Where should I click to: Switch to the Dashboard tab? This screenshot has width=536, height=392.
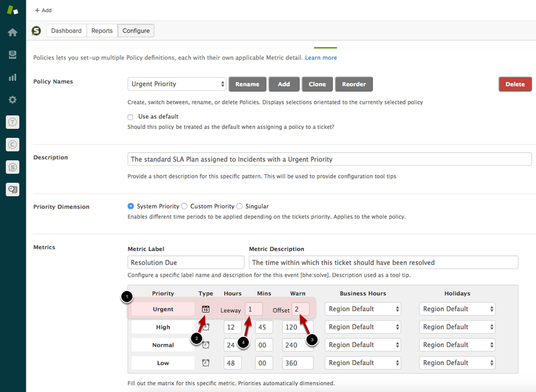coord(66,31)
